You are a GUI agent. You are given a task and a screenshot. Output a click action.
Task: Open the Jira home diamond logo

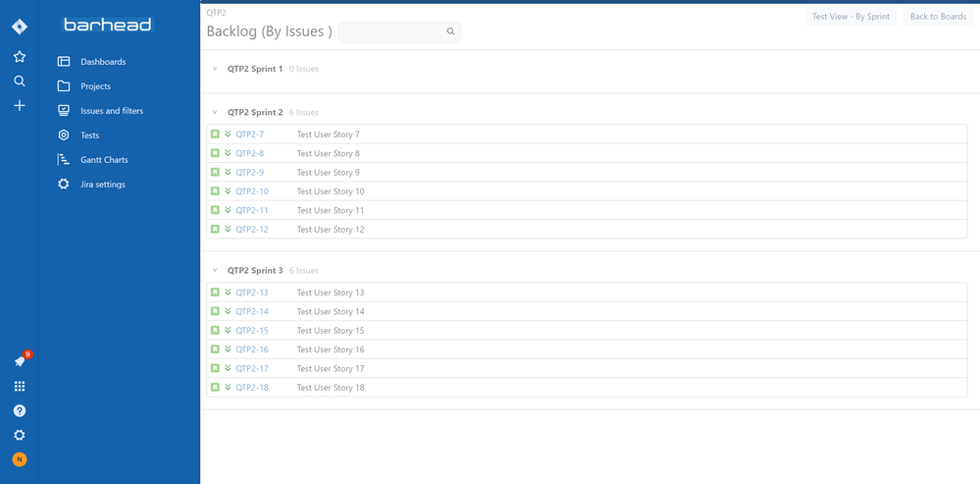[x=20, y=27]
